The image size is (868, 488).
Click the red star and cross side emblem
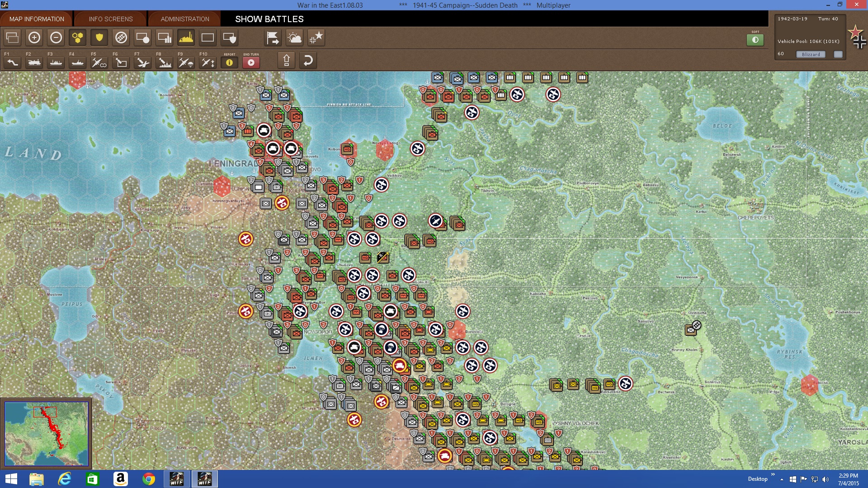tap(857, 37)
